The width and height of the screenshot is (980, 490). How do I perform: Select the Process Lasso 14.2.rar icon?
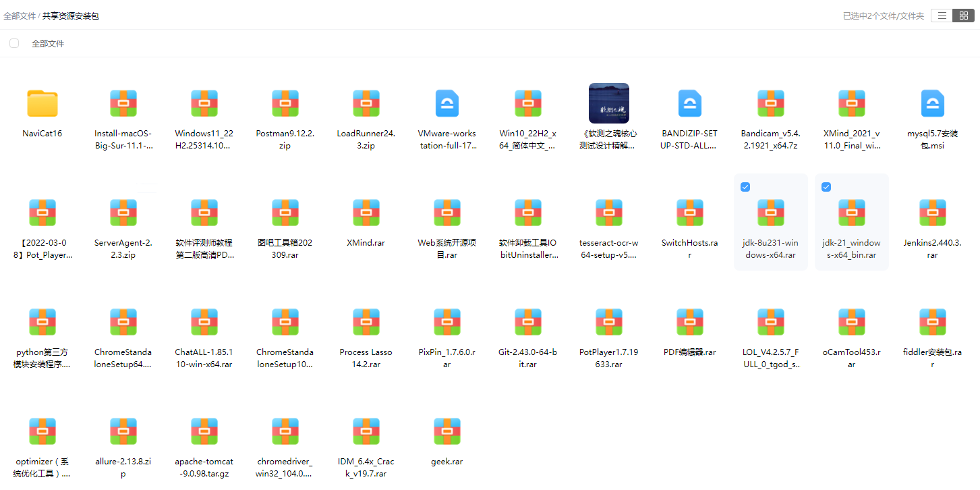point(366,322)
